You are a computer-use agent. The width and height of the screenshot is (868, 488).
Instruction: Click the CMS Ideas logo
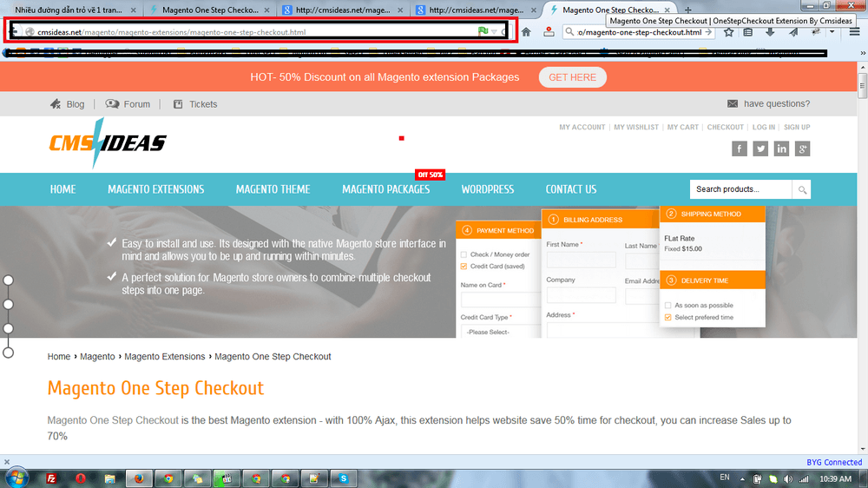(x=108, y=143)
